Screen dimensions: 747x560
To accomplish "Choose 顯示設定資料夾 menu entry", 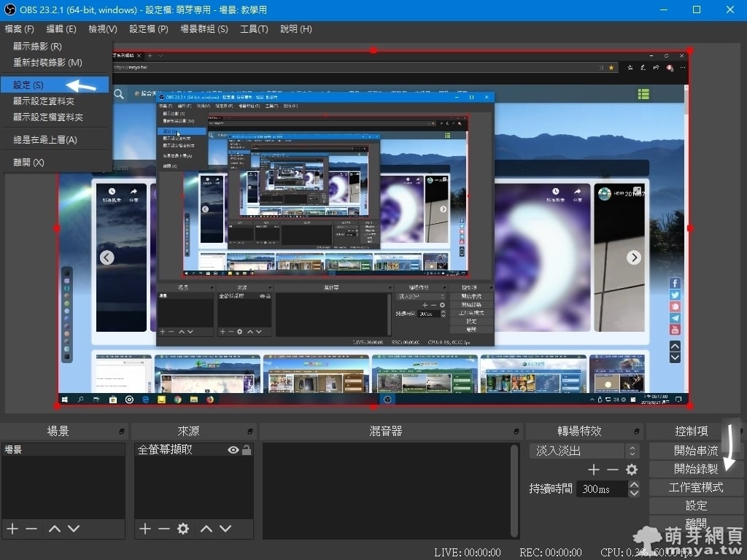I will pos(55,101).
